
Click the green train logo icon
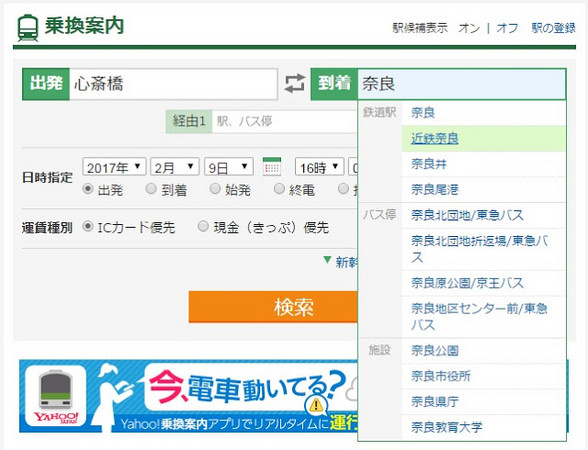tap(28, 28)
